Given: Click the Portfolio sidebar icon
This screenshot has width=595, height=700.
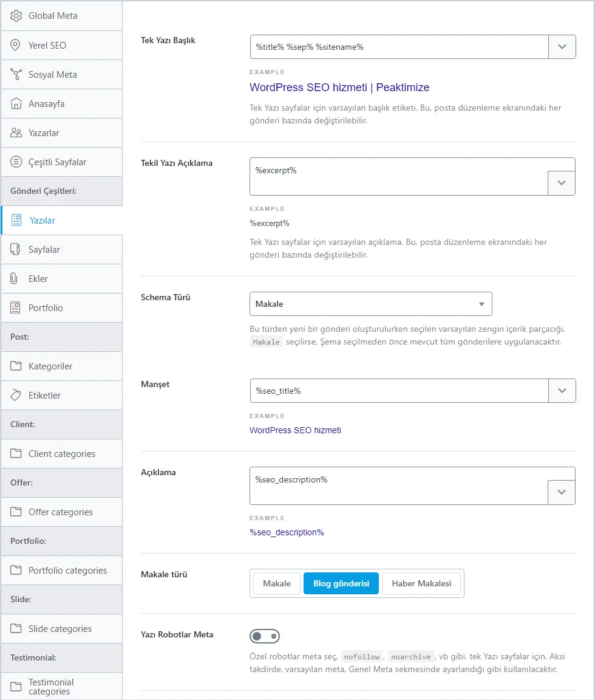Looking at the screenshot, I should (16, 307).
